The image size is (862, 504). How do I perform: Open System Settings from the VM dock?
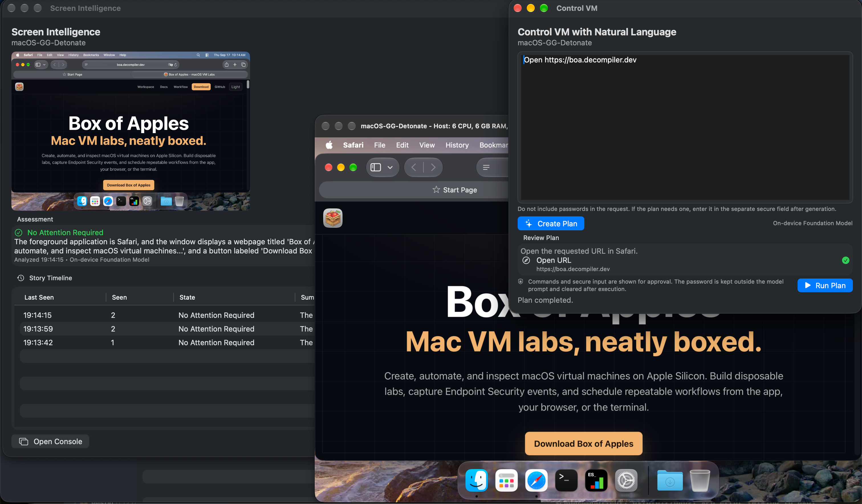click(x=626, y=480)
